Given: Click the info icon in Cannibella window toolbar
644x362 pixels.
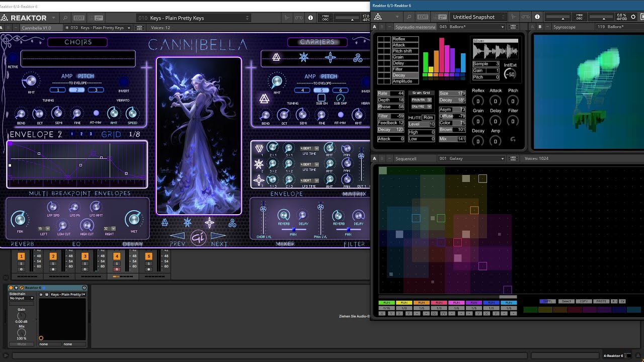Looking at the screenshot, I should click(x=310, y=18).
